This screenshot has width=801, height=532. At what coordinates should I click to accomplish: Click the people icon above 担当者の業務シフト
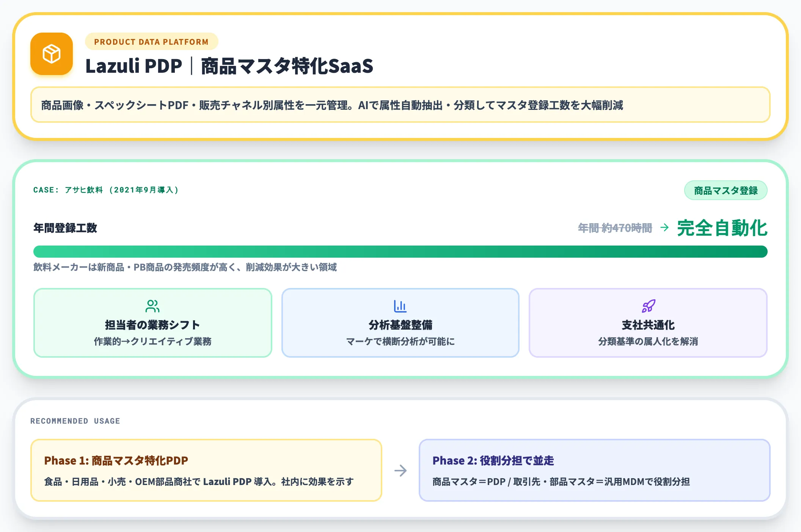(x=152, y=306)
